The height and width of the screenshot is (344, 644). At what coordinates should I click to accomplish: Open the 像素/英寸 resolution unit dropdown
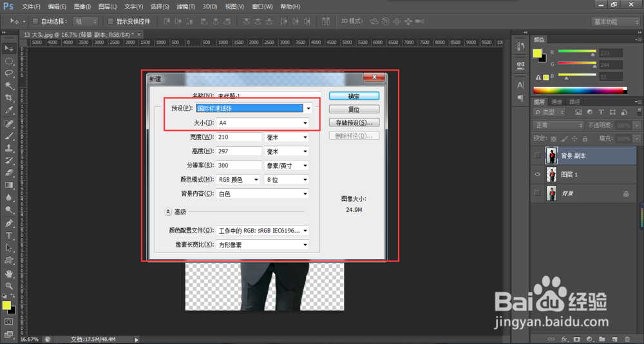click(287, 165)
